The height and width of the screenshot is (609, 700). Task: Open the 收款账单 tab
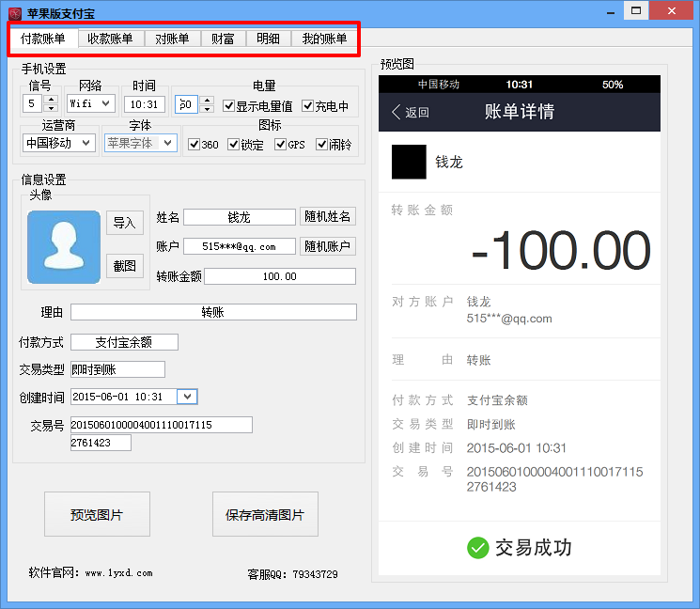(110, 39)
